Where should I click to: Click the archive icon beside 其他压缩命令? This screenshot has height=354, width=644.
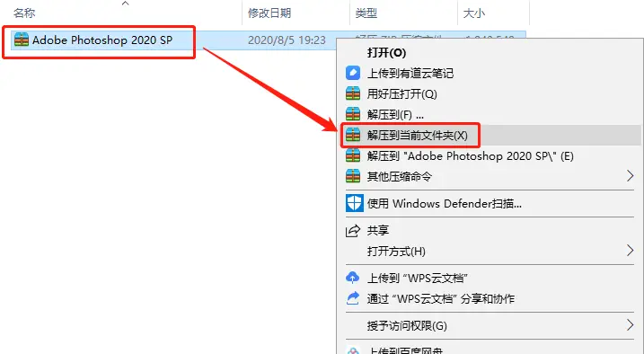(x=353, y=176)
